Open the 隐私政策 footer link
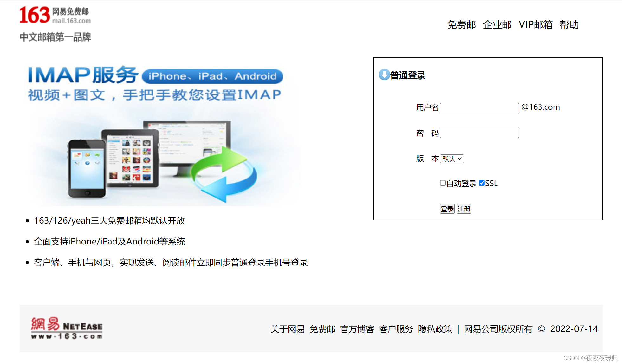 pyautogui.click(x=435, y=329)
